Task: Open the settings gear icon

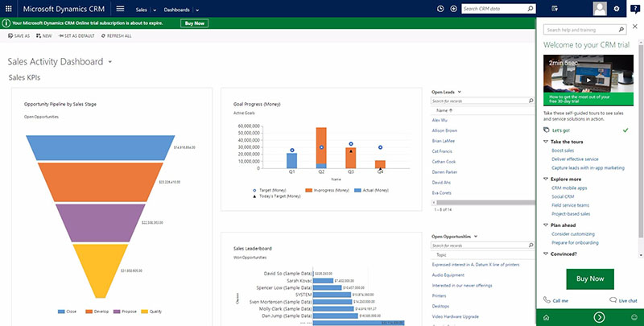Action: (x=617, y=9)
